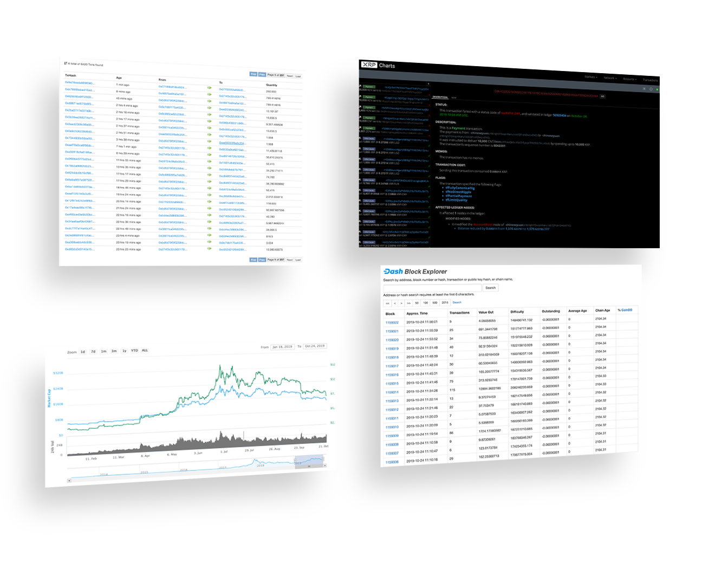Click the Search button in Dash Block Explorer

(490, 288)
